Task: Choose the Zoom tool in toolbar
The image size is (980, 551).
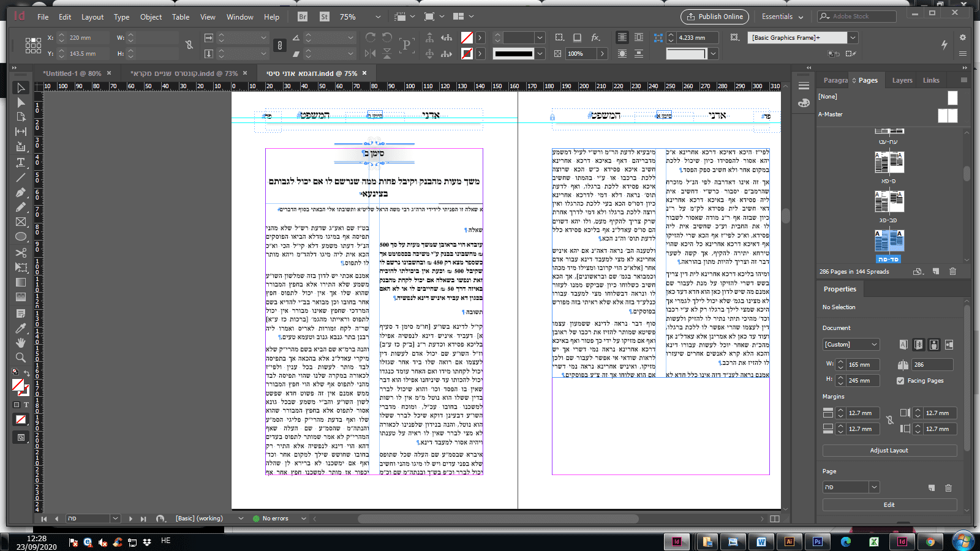Action: (x=21, y=358)
